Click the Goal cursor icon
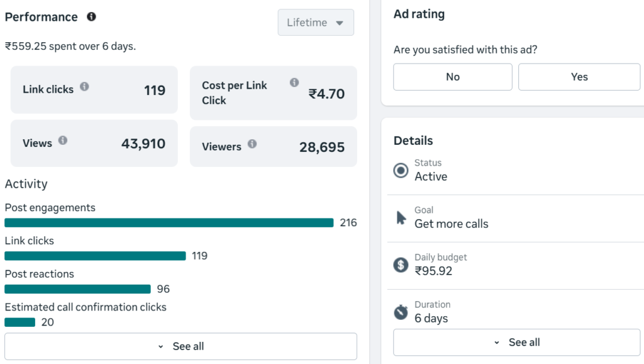 401,217
